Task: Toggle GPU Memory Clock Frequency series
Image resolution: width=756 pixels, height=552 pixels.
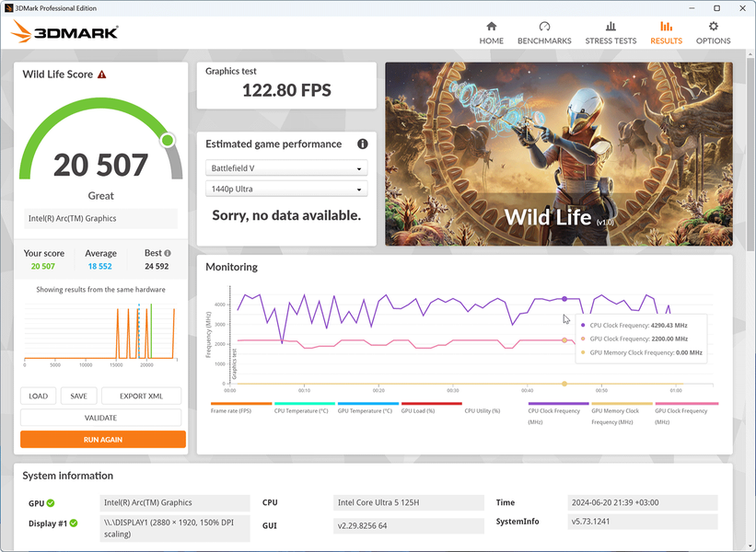Action: 622,413
